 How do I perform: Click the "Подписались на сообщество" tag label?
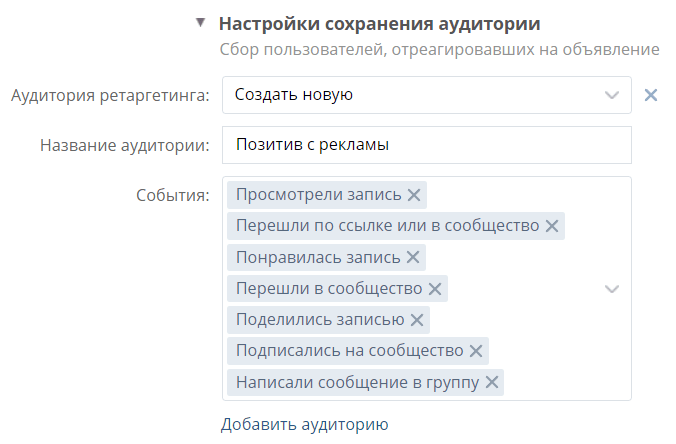pos(350,351)
